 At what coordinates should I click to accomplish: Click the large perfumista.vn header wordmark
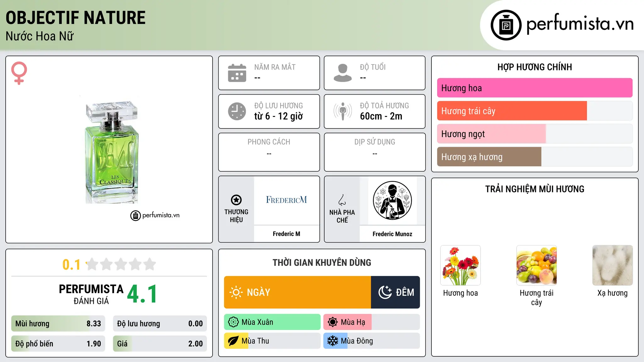pos(580,24)
